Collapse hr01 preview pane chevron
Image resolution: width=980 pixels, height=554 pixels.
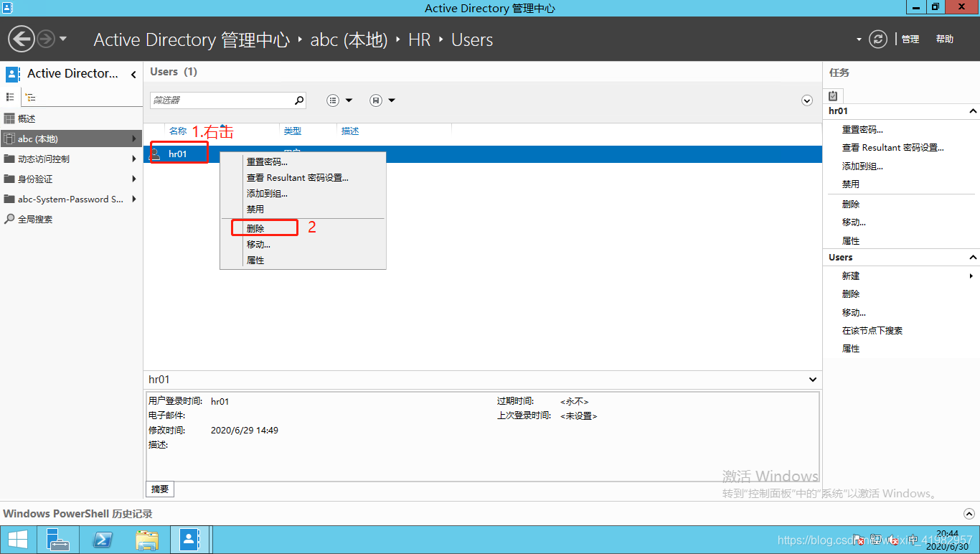(x=813, y=380)
